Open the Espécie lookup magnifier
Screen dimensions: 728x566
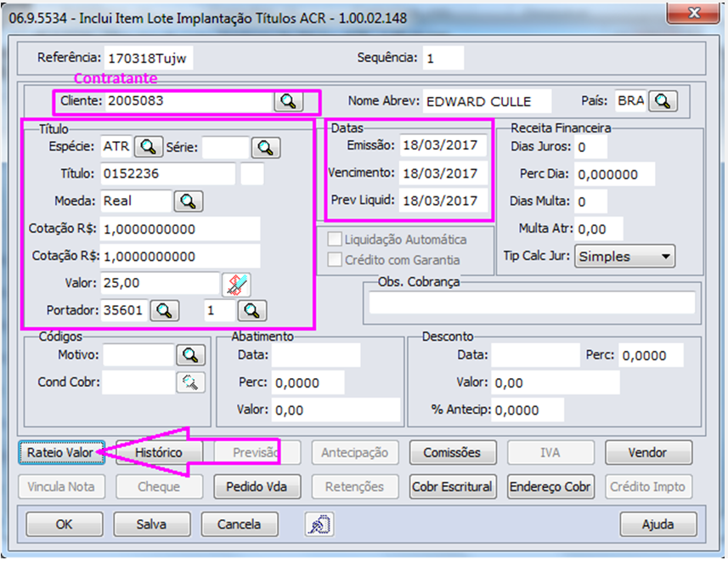click(149, 147)
